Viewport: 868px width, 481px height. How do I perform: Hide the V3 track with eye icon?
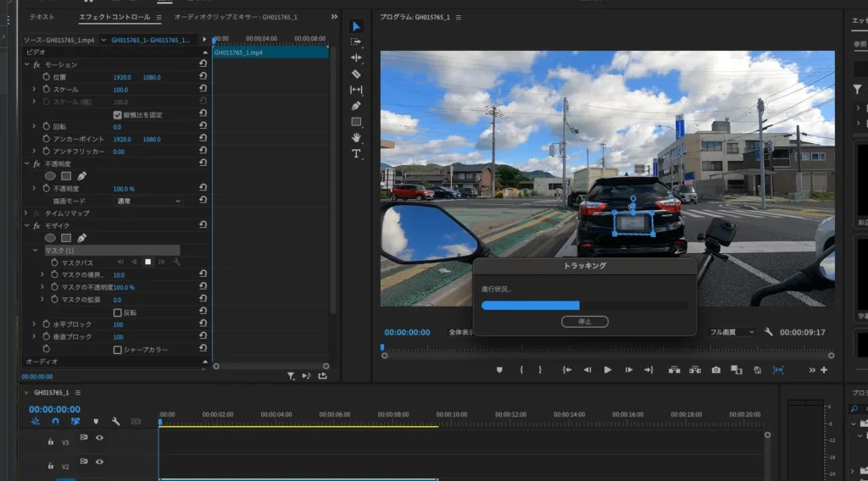[x=99, y=438]
